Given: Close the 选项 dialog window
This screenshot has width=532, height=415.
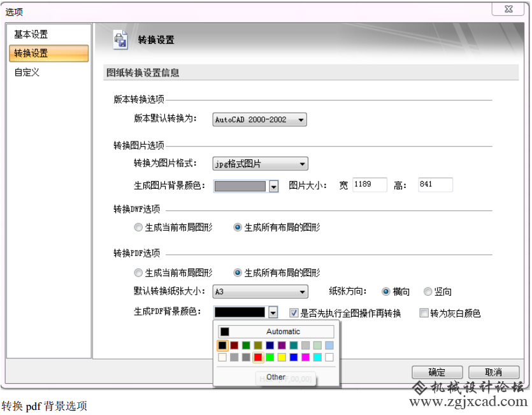Looking at the screenshot, I should [x=509, y=9].
